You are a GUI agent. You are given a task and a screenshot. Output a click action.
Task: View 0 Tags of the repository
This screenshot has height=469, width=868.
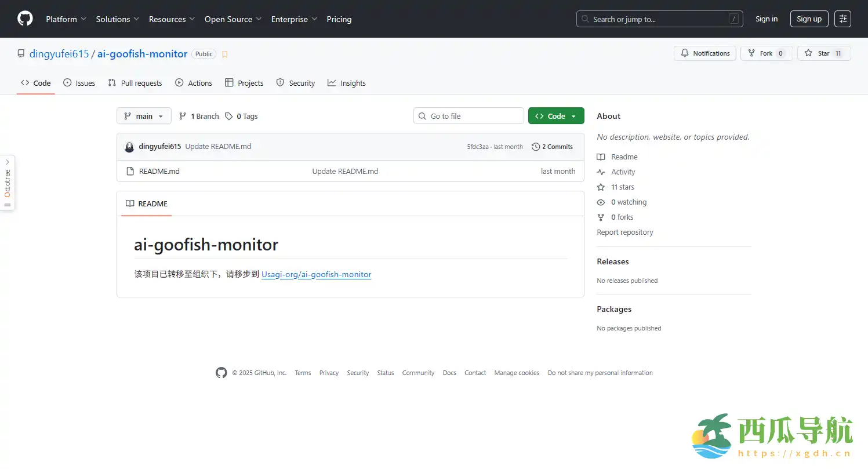coord(241,116)
